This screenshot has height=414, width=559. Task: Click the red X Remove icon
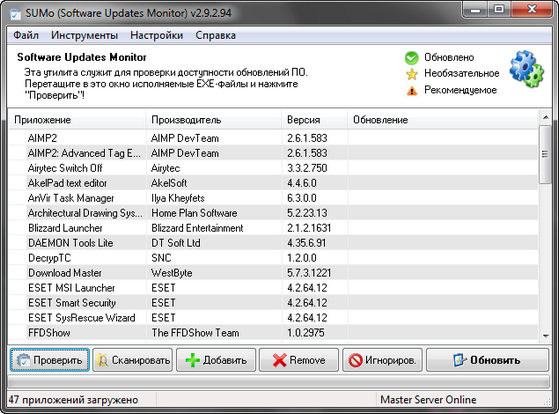point(280,361)
